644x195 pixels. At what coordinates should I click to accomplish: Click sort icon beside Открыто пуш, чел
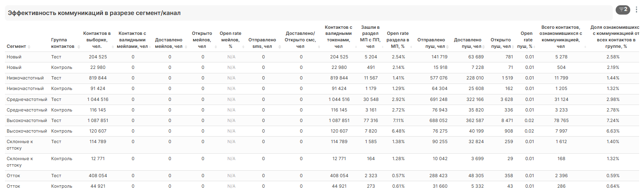513,47
